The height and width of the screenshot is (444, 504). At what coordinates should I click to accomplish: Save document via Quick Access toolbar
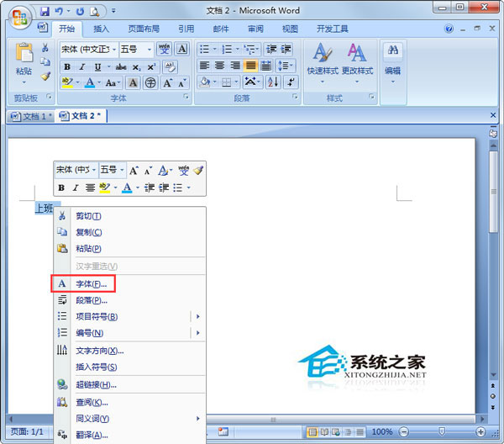[44, 13]
